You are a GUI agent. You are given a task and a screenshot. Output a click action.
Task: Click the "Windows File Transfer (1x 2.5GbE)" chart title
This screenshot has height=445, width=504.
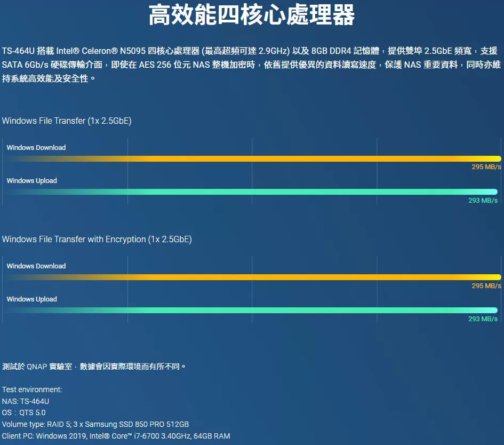(x=67, y=121)
